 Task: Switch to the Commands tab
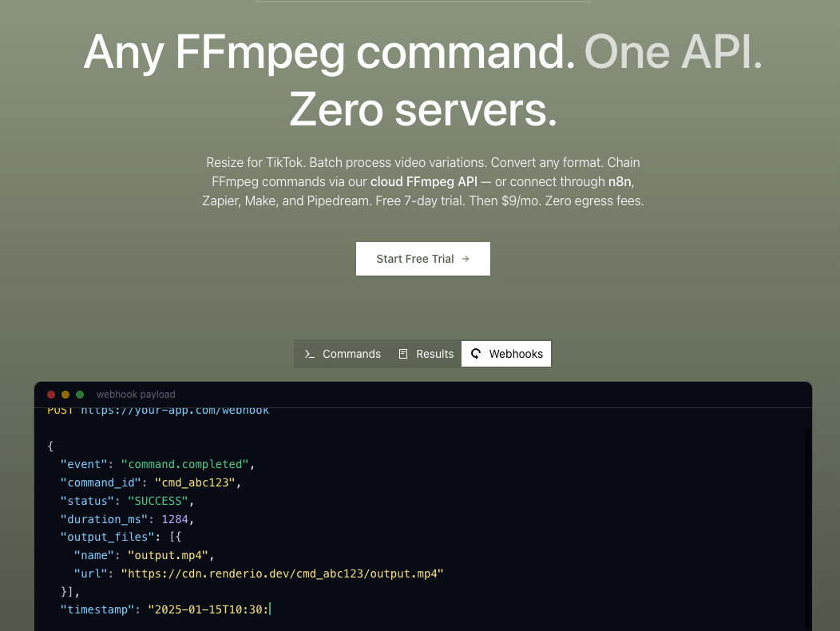click(x=343, y=354)
